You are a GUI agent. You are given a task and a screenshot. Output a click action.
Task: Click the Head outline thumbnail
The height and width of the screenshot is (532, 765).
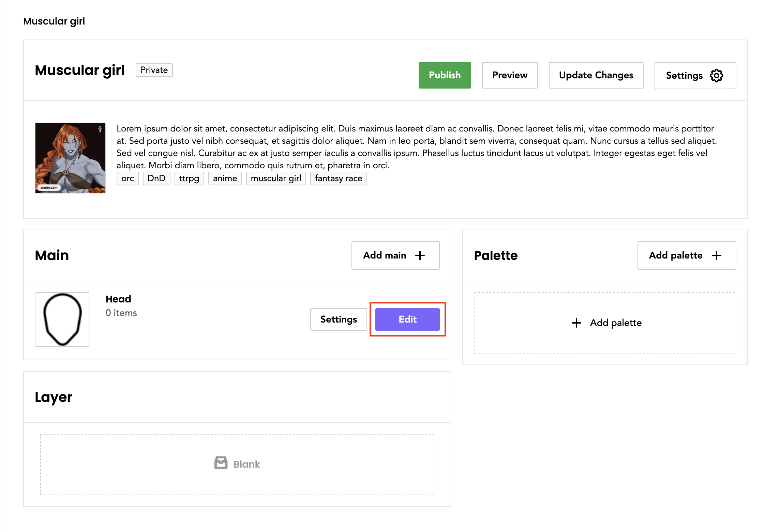click(x=62, y=319)
